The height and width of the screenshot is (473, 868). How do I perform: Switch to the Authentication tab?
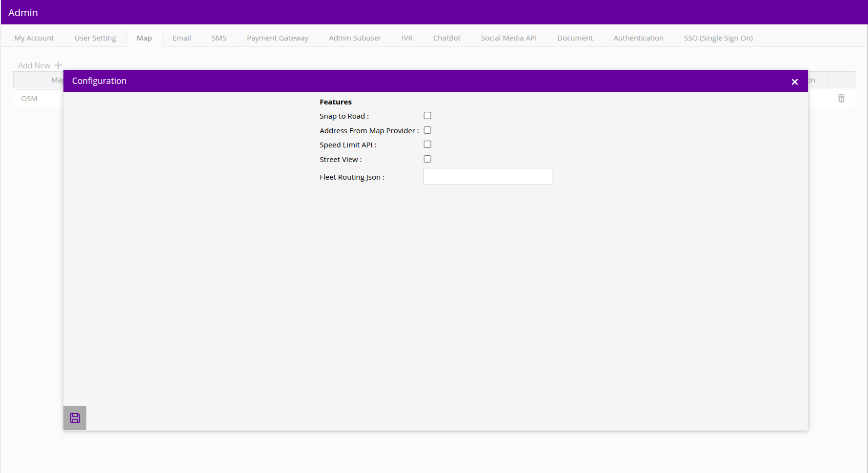pos(638,38)
